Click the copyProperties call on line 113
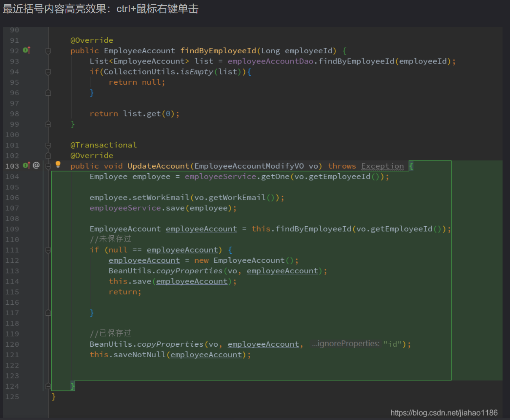510x420 pixels. click(x=189, y=271)
